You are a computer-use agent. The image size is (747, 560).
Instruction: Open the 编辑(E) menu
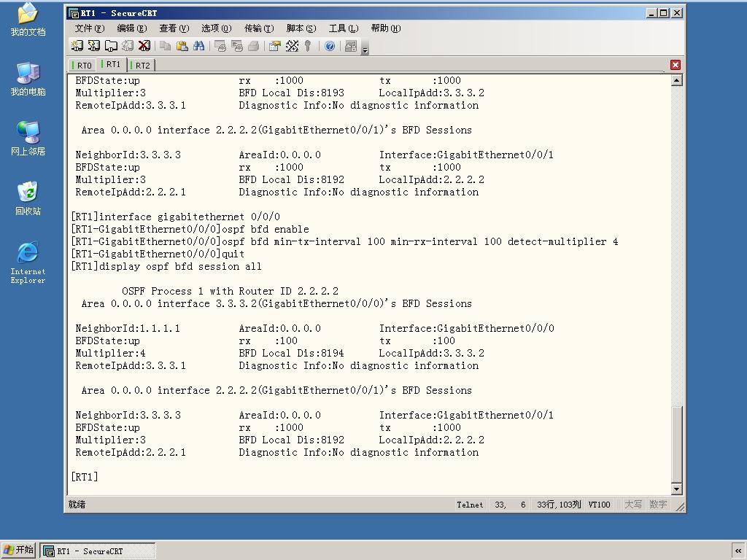coord(132,28)
